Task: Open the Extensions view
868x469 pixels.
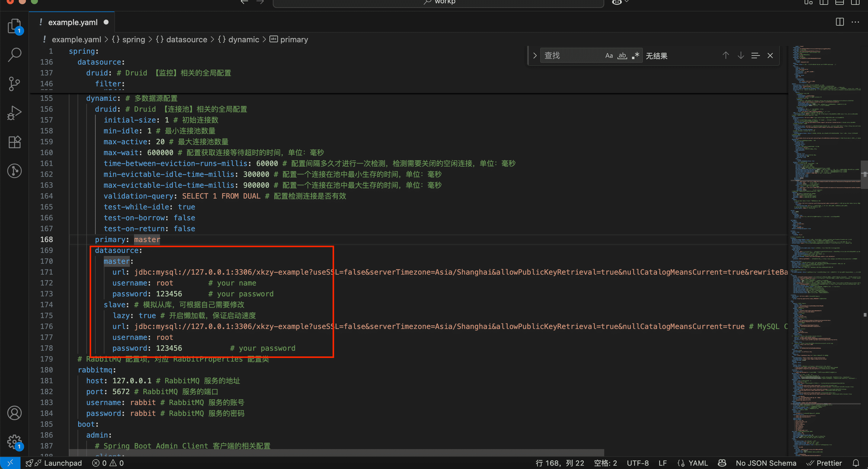Action: click(x=14, y=142)
